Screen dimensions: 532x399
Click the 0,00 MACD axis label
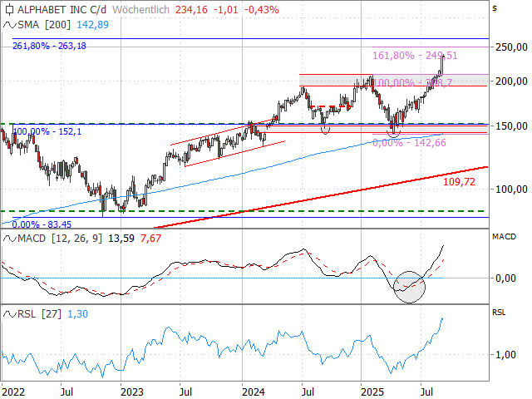505,278
